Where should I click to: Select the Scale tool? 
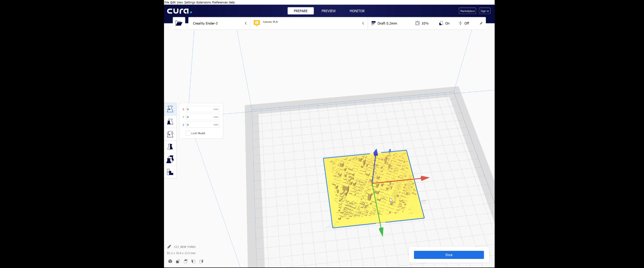click(170, 122)
